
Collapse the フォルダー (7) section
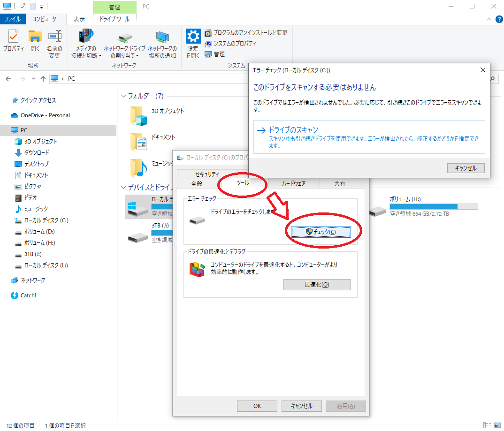coord(124,96)
